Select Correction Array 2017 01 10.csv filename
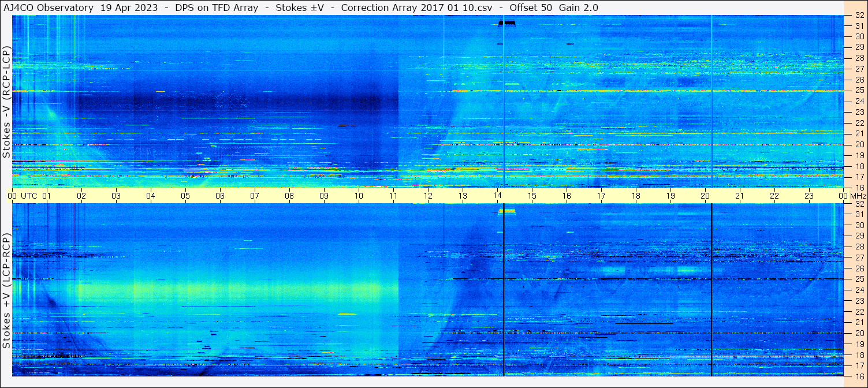868x388 pixels. 417,8
